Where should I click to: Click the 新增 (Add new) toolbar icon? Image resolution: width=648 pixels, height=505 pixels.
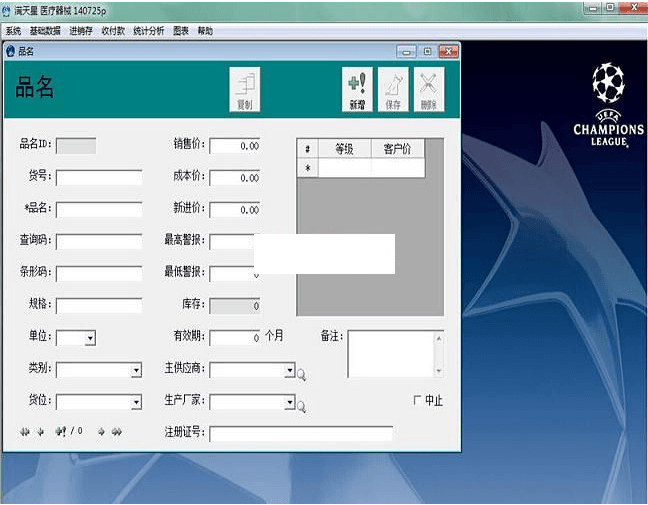pos(357,89)
